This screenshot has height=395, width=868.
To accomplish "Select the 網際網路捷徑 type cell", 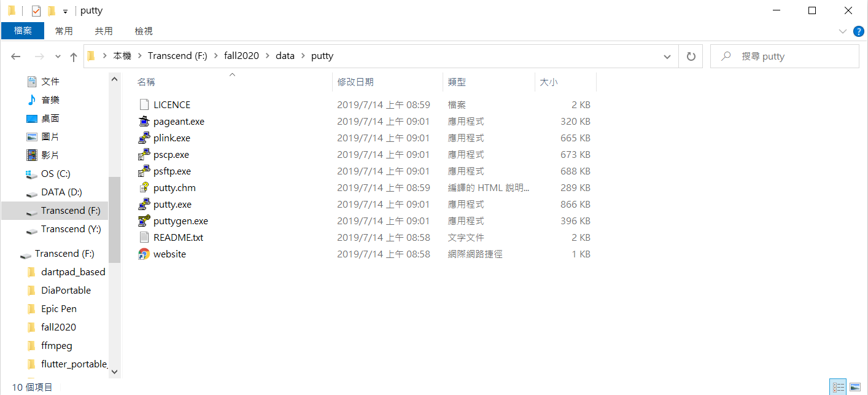I will tap(475, 254).
